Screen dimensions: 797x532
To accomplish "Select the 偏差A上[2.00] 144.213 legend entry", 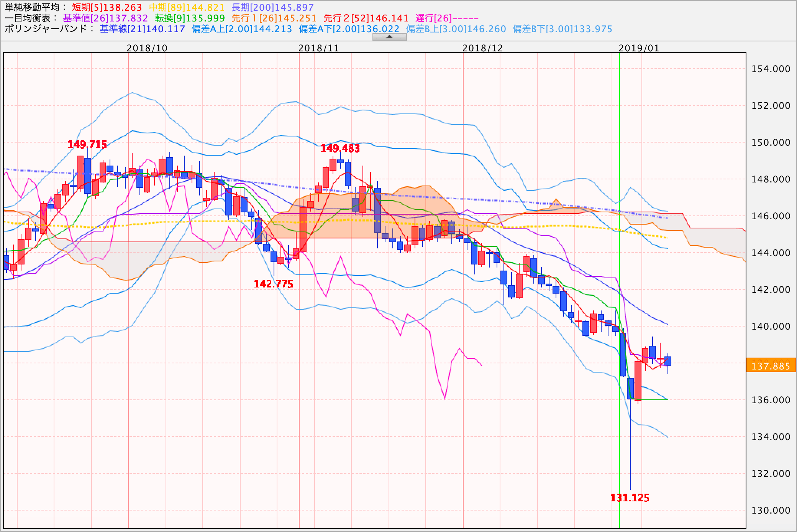I will (x=242, y=29).
